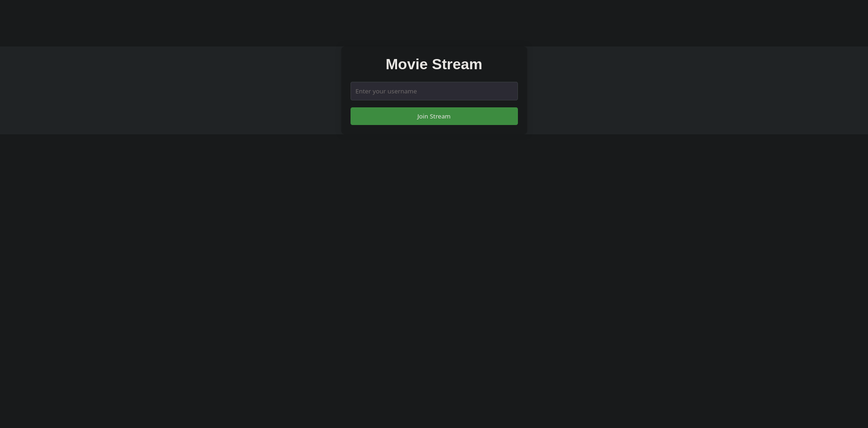Screen dimensions: 868x428
Task: Click the word 'Stream' in the title
Action: coord(457,64)
